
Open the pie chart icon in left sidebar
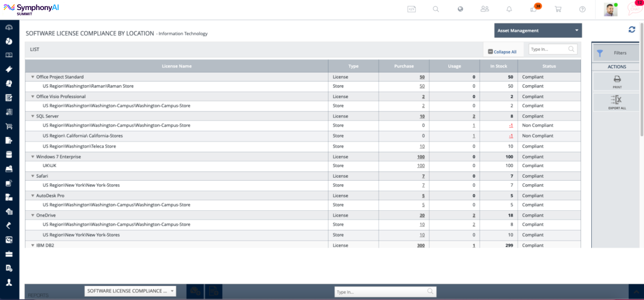point(9,41)
